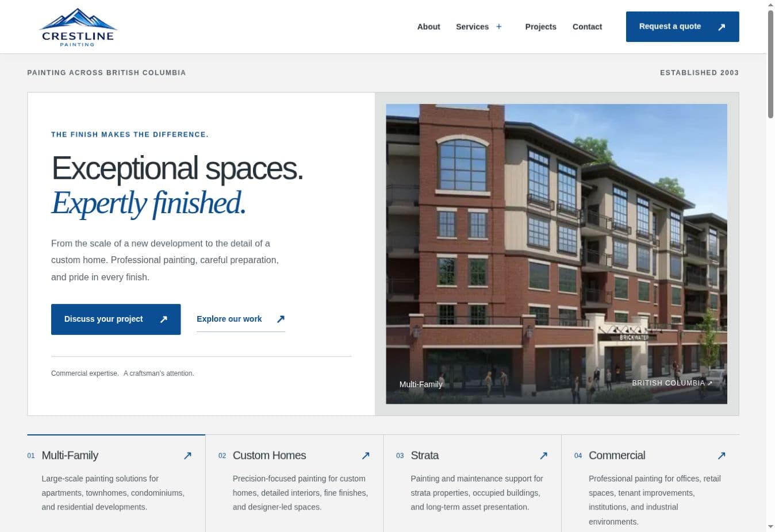Viewport: 775px width, 532px height.
Task: Click the arrow icon on Commercial card
Action: (x=722, y=456)
